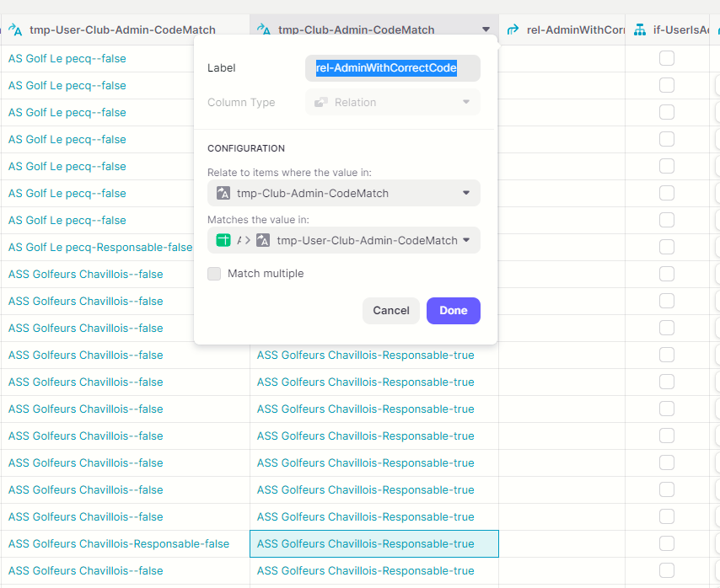Open the 'Relate to items where the value in' dropdown
The image size is (720, 588).
(x=344, y=193)
